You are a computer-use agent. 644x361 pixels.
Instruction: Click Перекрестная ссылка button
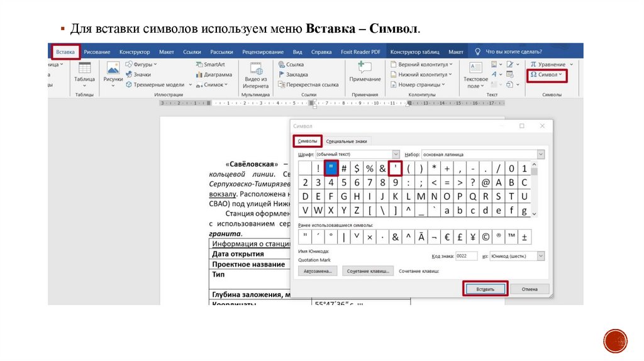tap(308, 85)
